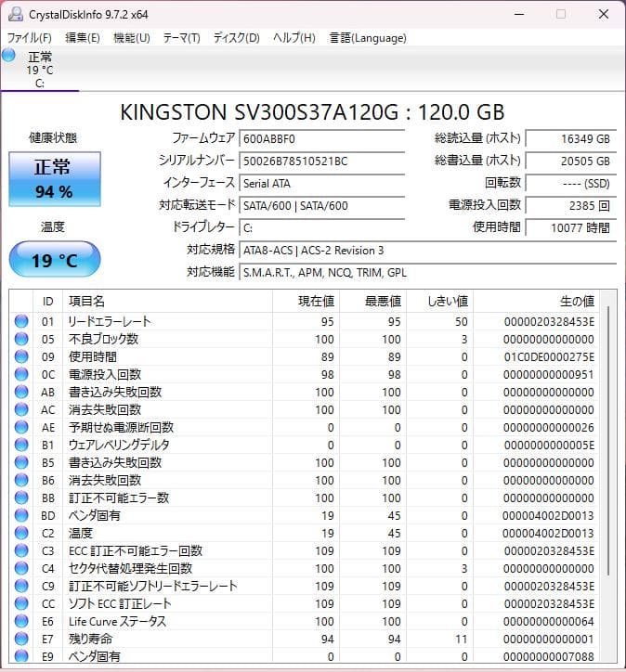
Task: Open the ファイル(F) menu
Action: point(29,38)
